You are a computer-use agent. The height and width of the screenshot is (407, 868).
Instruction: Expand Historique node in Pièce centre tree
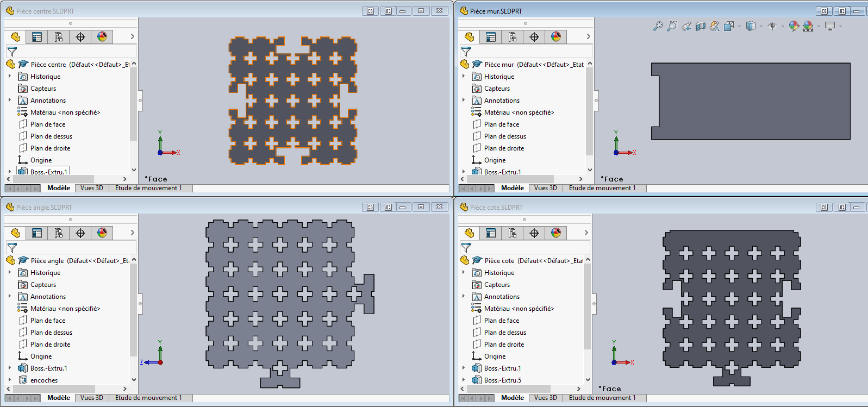tap(10, 77)
